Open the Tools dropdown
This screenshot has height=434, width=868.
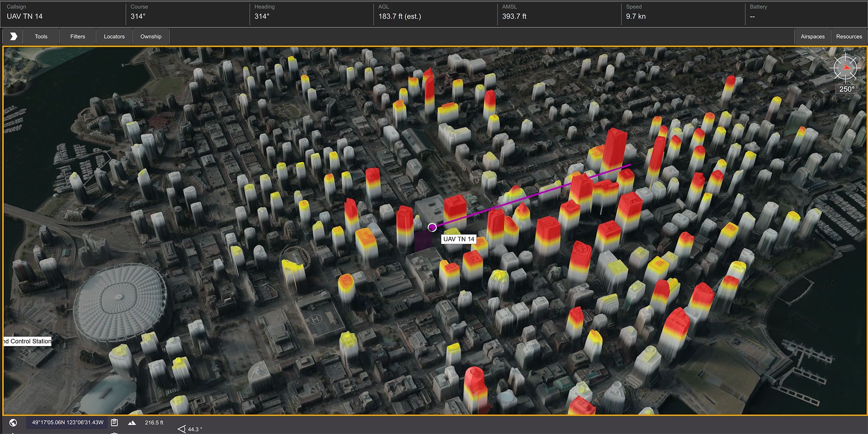41,36
